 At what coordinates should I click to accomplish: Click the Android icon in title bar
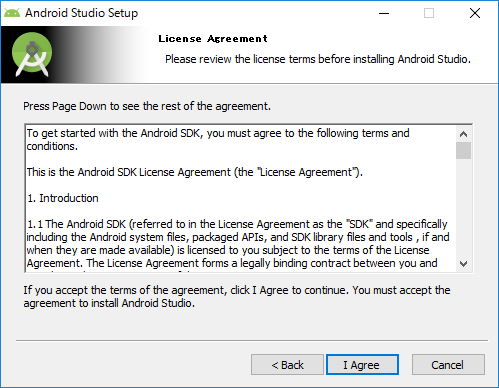tap(12, 13)
